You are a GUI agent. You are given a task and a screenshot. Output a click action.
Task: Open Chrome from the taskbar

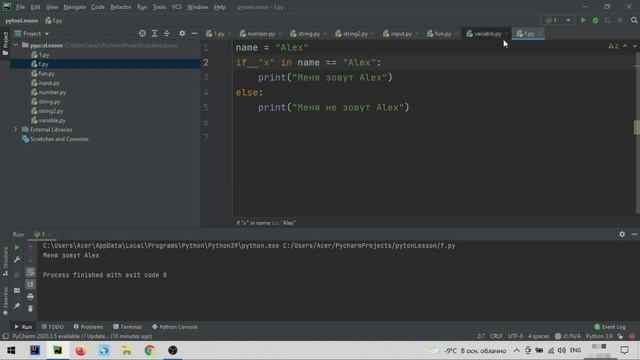point(149,350)
